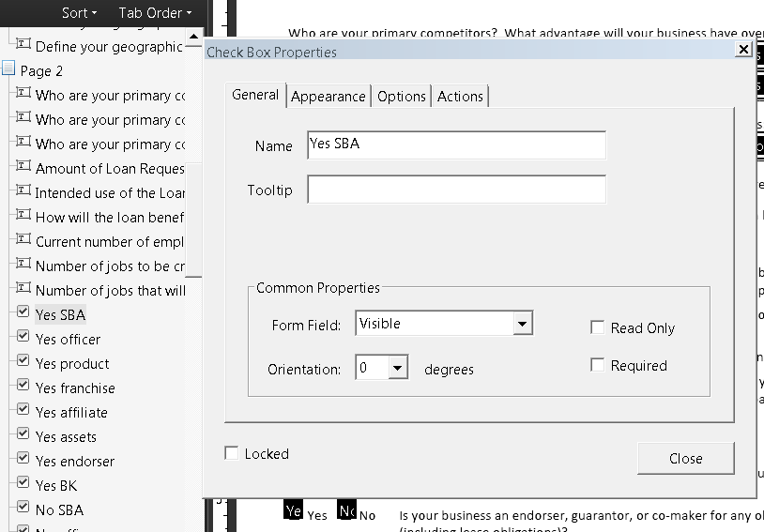Switch to the Appearance tab
The image size is (764, 532).
(x=328, y=96)
